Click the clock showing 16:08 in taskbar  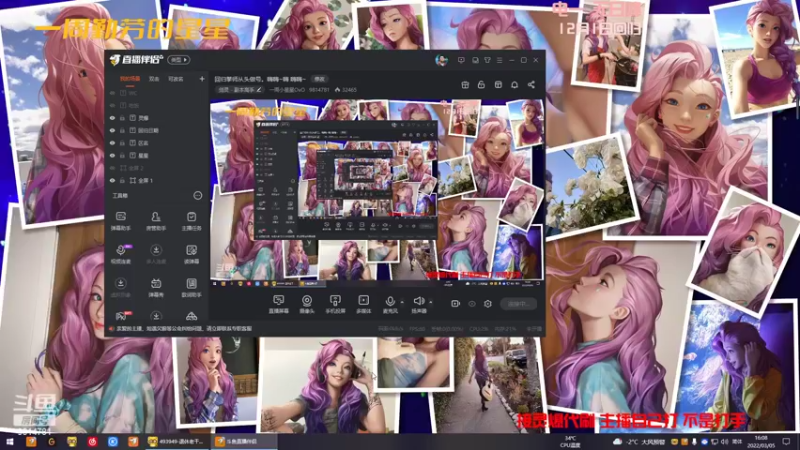tap(761, 442)
